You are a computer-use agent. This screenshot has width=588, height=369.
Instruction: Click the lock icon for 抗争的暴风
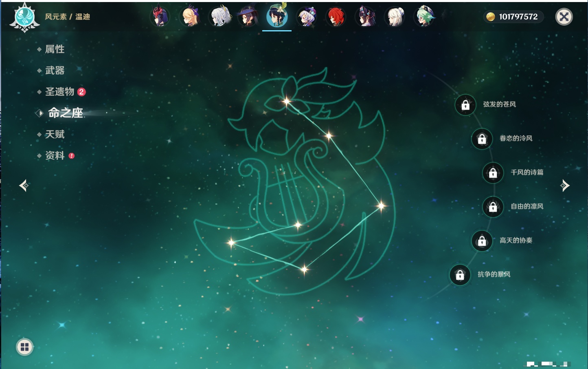click(460, 275)
